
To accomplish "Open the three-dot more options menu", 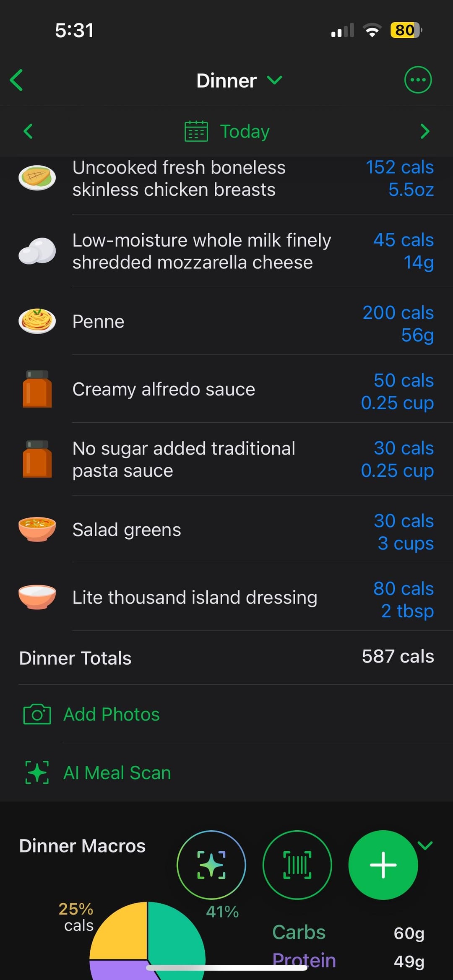I will (418, 80).
